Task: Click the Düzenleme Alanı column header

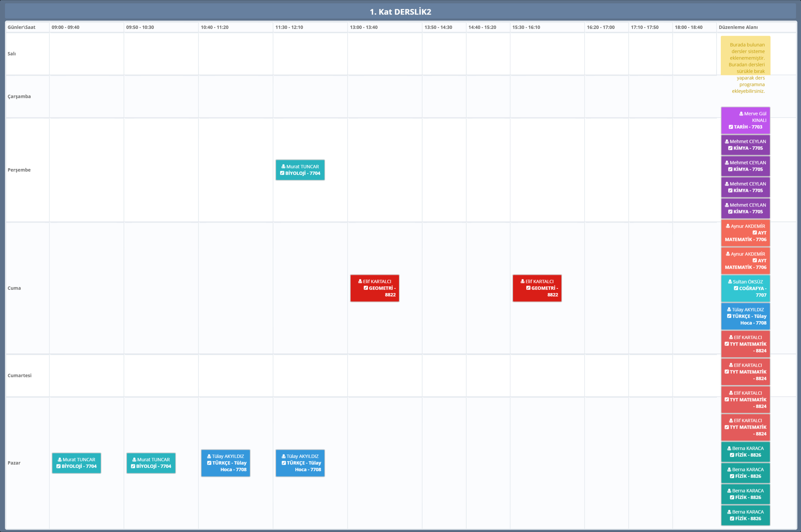Action: tap(738, 27)
